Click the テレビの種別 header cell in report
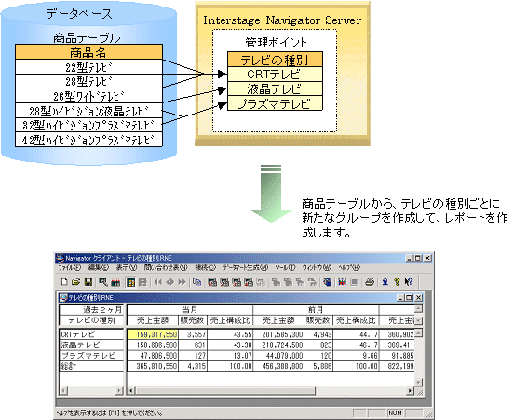The height and width of the screenshot is (420, 527). tap(91, 320)
